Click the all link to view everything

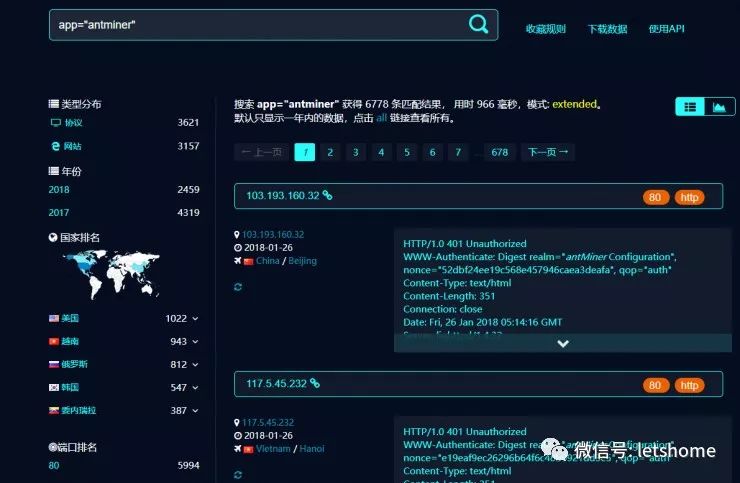[x=381, y=118]
